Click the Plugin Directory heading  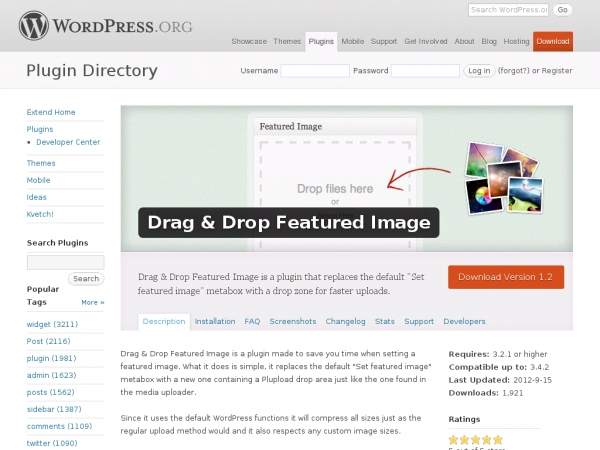[92, 71]
